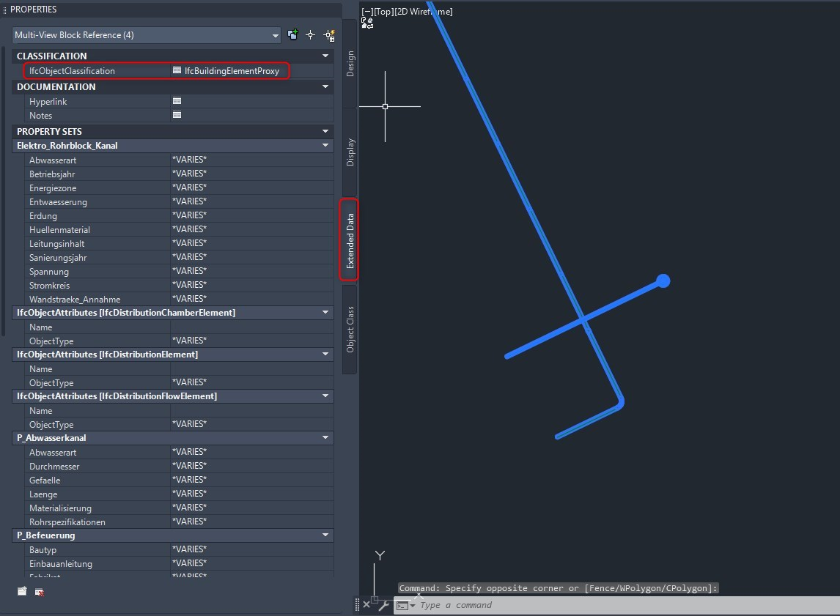Open the Hyperlink cell editor
Image resolution: width=840 pixels, height=616 pixels.
pos(177,101)
